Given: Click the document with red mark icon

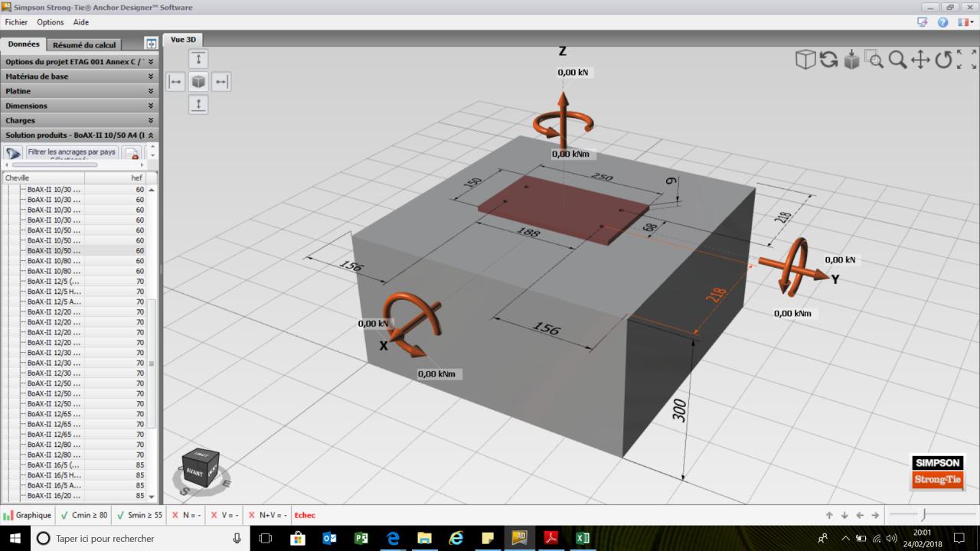Looking at the screenshot, I should (132, 154).
